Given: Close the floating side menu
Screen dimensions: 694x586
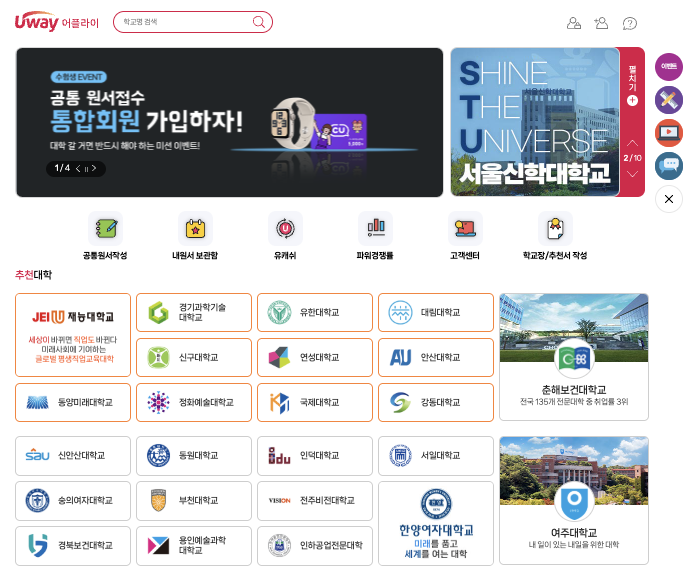Looking at the screenshot, I should point(669,199).
